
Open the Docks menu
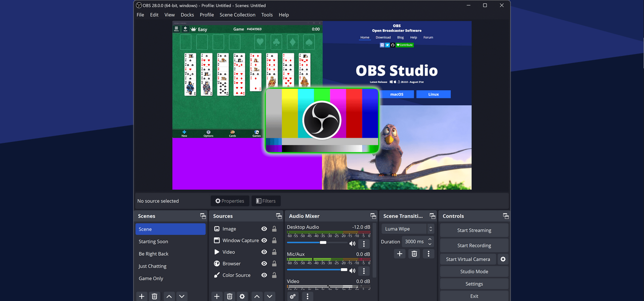(x=187, y=15)
